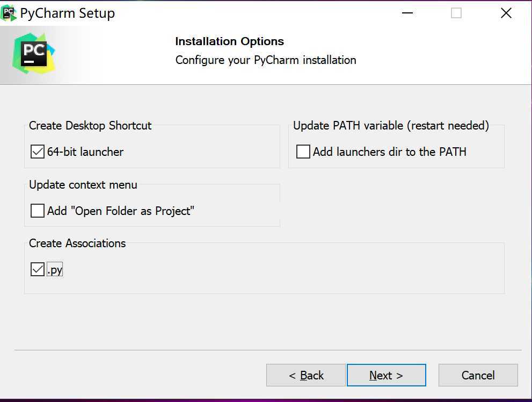The height and width of the screenshot is (402, 532).
Task: Go to previous step with Back button
Action: click(x=305, y=375)
